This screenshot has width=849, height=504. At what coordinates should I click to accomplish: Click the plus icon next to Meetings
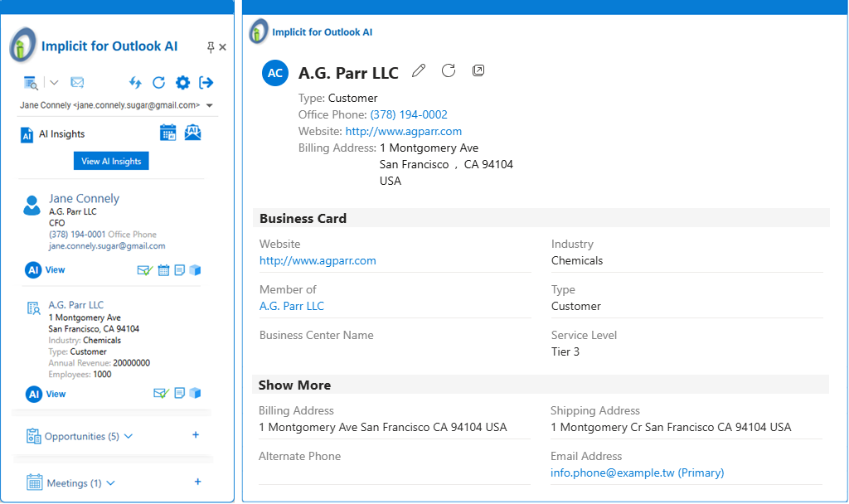(x=196, y=482)
